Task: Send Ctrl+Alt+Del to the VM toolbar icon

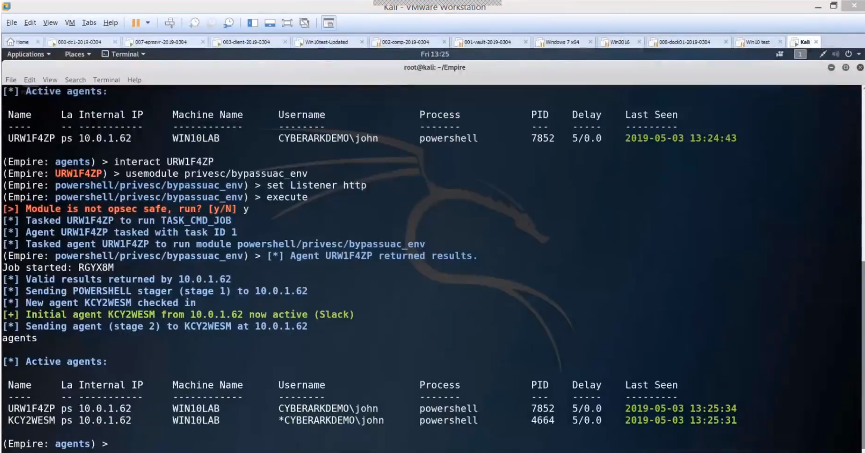Action: point(169,23)
